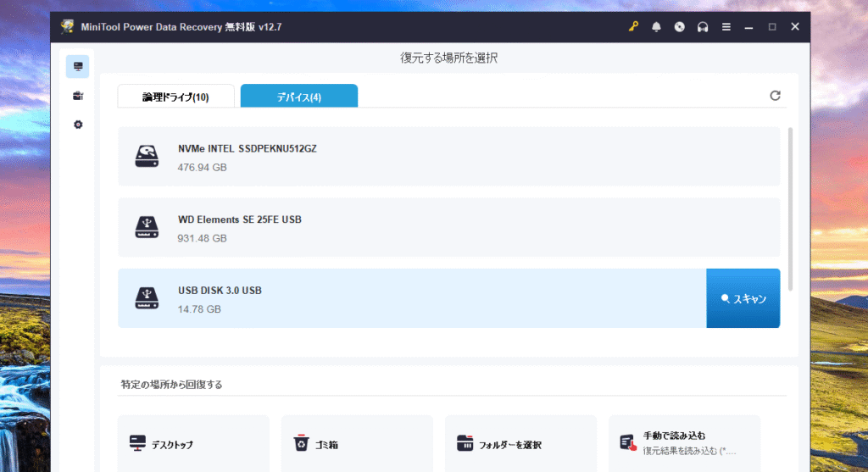Click the スキャン button
The height and width of the screenshot is (472, 868).
pyautogui.click(x=743, y=299)
